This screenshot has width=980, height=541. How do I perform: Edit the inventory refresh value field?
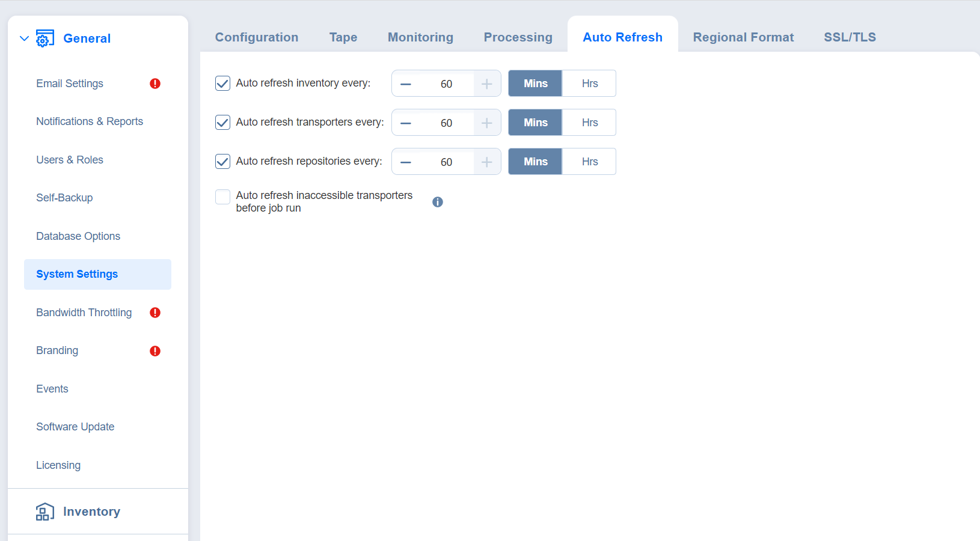pos(446,84)
